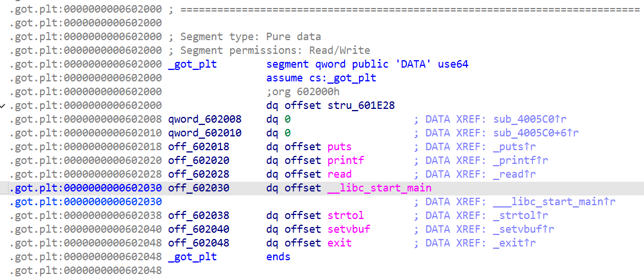Follow the puts symbol offset
Viewport: 644px width, 278px height.
(339, 147)
